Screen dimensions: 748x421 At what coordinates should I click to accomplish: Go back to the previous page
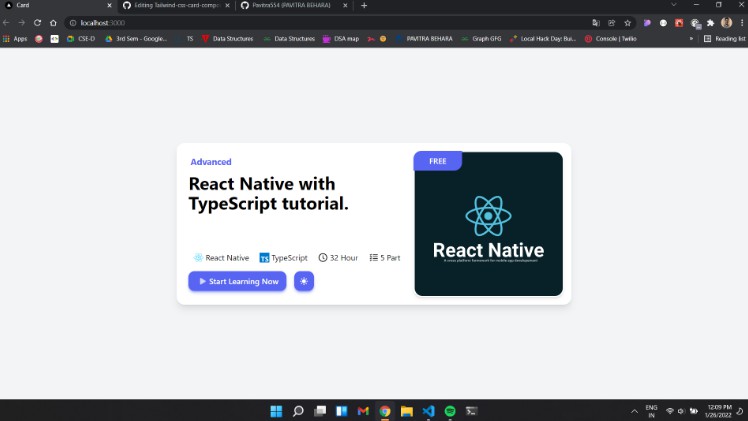(6, 22)
